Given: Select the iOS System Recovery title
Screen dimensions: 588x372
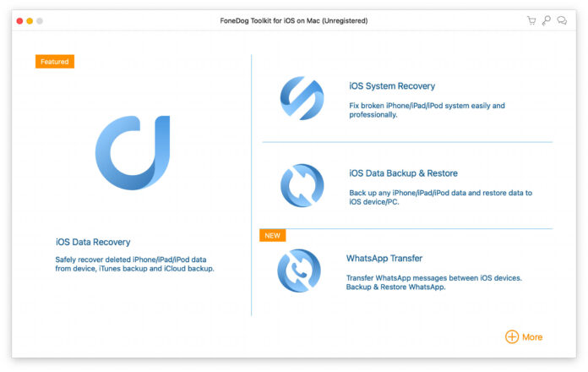Looking at the screenshot, I should tap(392, 86).
